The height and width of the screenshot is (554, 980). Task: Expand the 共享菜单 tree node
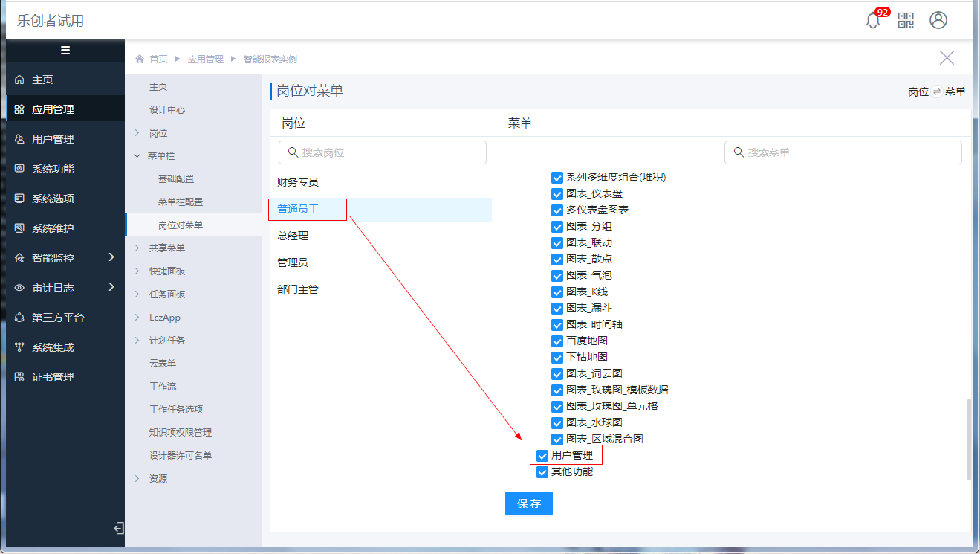[137, 248]
